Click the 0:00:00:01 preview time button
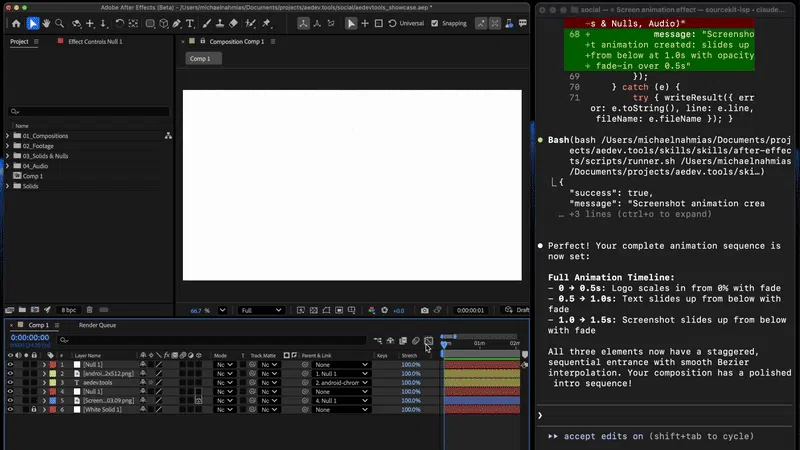Image resolution: width=800 pixels, height=450 pixels. click(x=470, y=310)
